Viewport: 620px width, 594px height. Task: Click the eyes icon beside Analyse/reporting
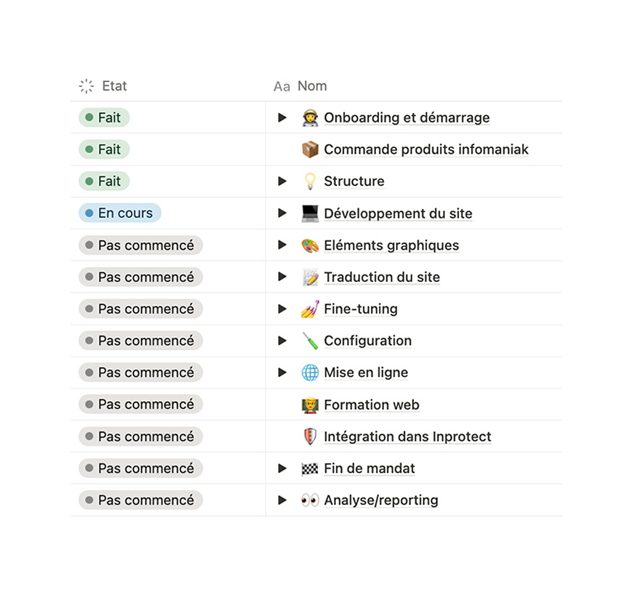310,500
